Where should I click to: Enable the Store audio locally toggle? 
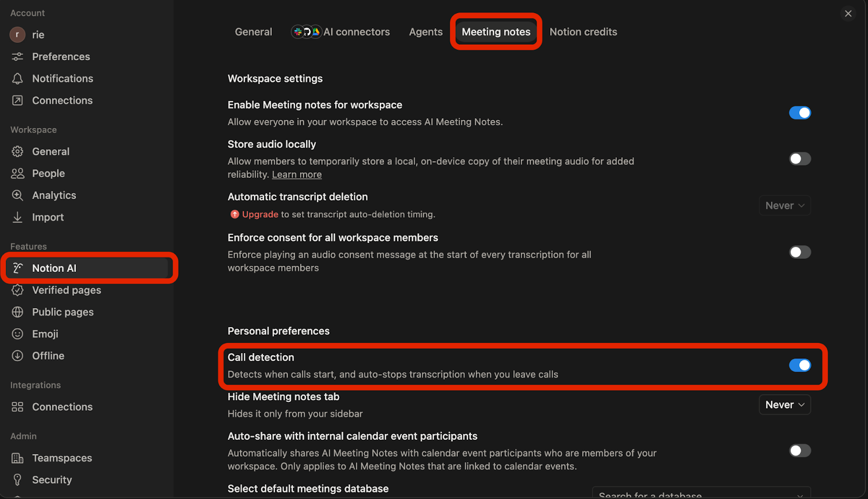click(x=799, y=158)
